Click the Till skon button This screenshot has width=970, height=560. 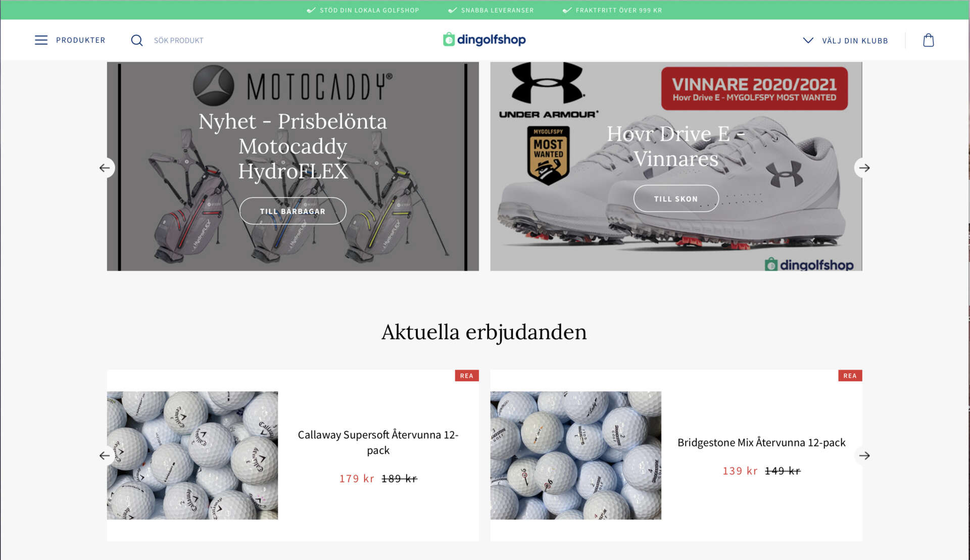pos(675,198)
